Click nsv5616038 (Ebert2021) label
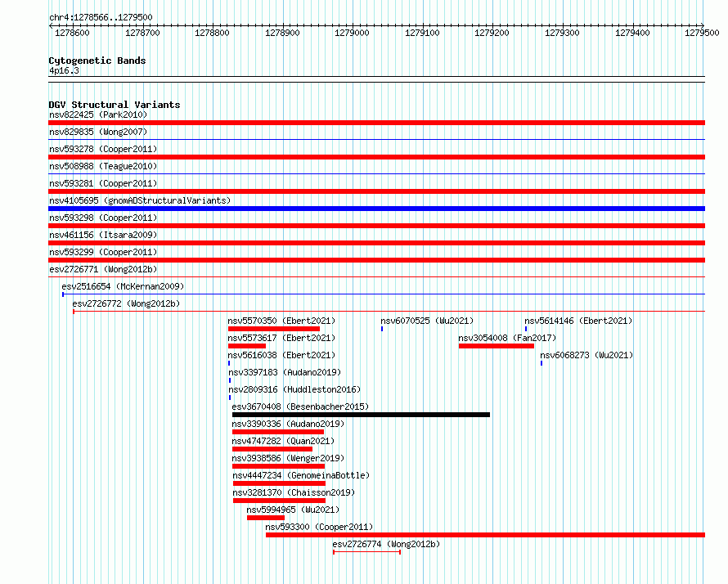 tap(281, 355)
